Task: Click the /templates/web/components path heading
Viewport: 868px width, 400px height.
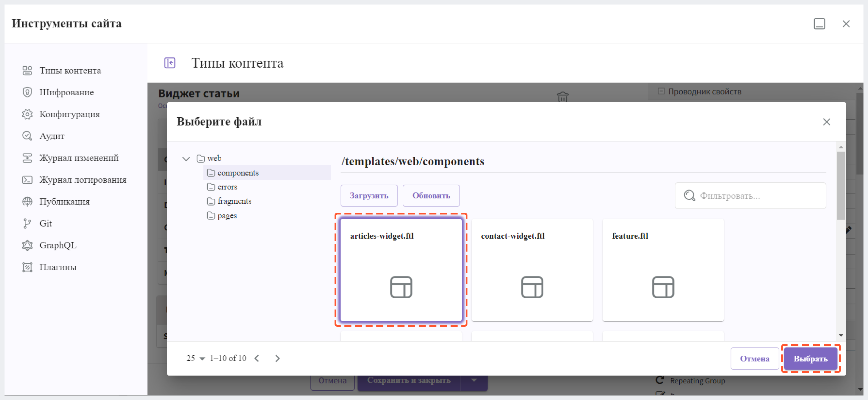Action: tap(412, 162)
